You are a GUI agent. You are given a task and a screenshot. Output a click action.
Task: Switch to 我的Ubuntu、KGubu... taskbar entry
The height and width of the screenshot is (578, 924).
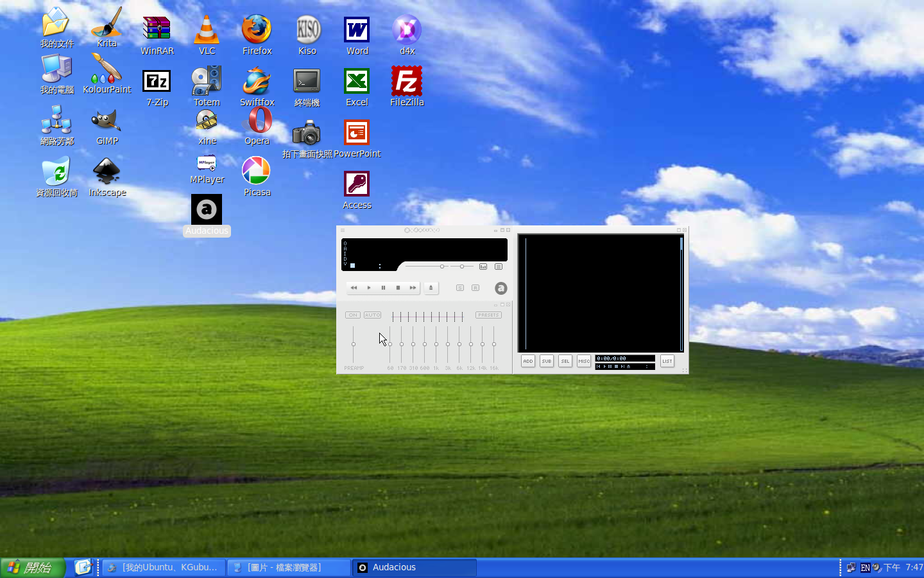[164, 568]
